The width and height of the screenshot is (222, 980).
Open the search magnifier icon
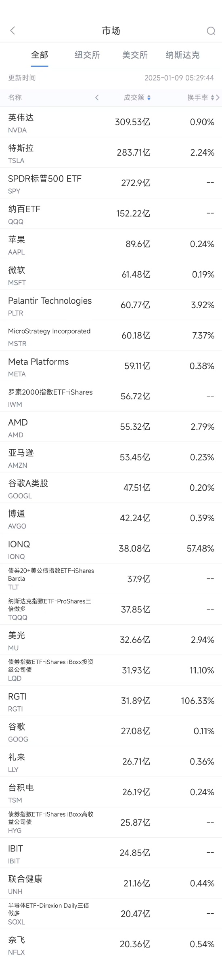point(211,31)
